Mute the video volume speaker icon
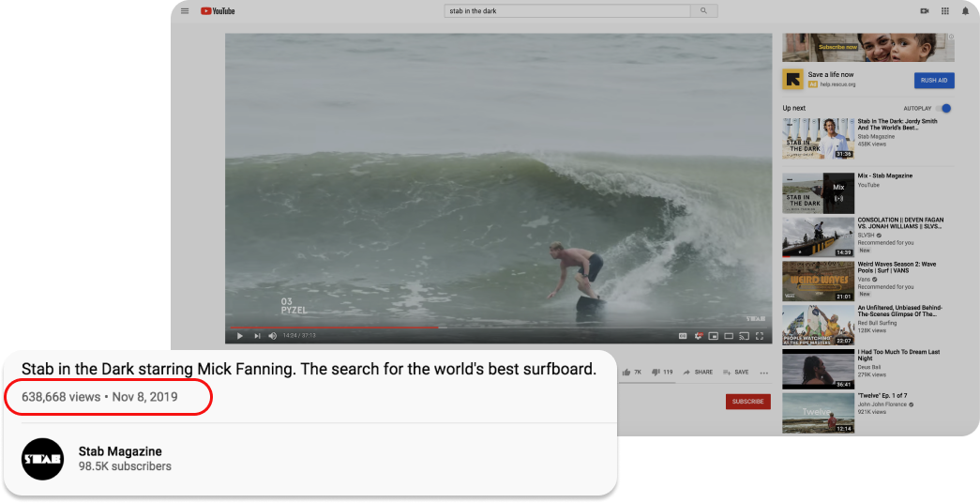The image size is (980, 503). click(273, 336)
